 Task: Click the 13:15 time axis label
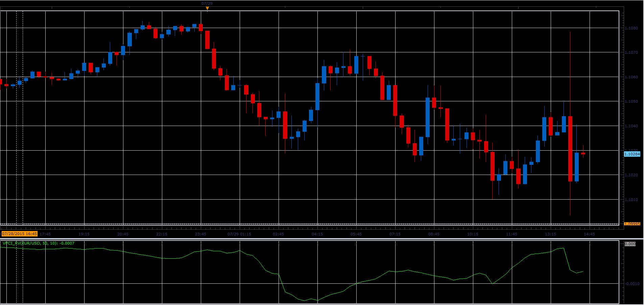click(550, 234)
